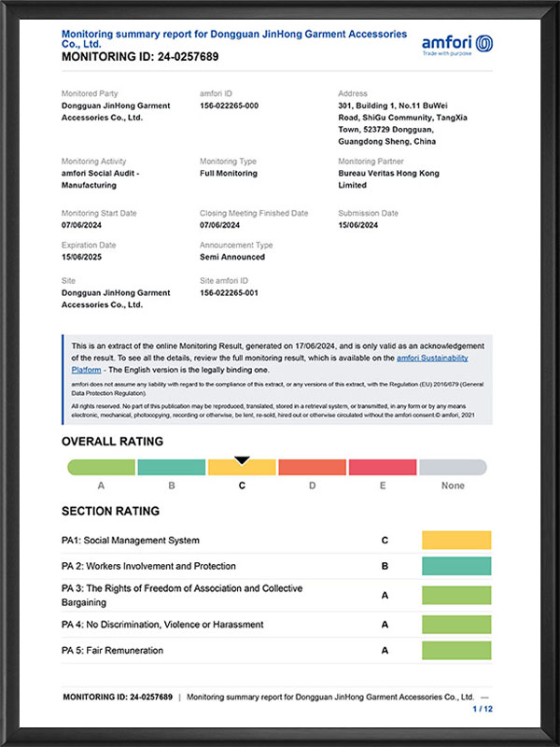Screen dimensions: 560x747
Task: Click the None label under rating bar
Action: [x=453, y=486]
